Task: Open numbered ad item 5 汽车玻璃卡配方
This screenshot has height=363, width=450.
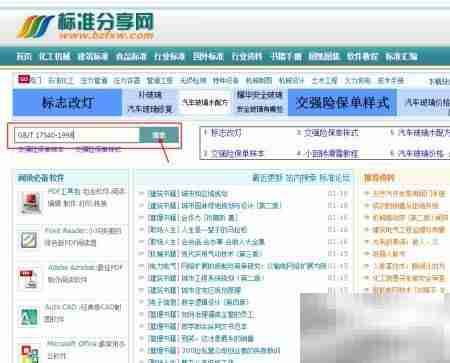Action: pos(423,133)
